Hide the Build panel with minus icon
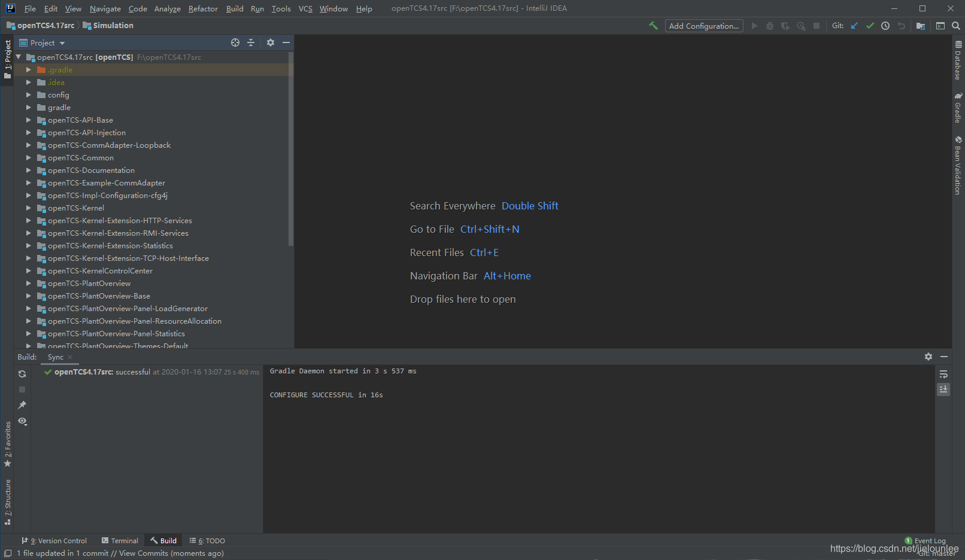This screenshot has height=560, width=965. point(944,357)
